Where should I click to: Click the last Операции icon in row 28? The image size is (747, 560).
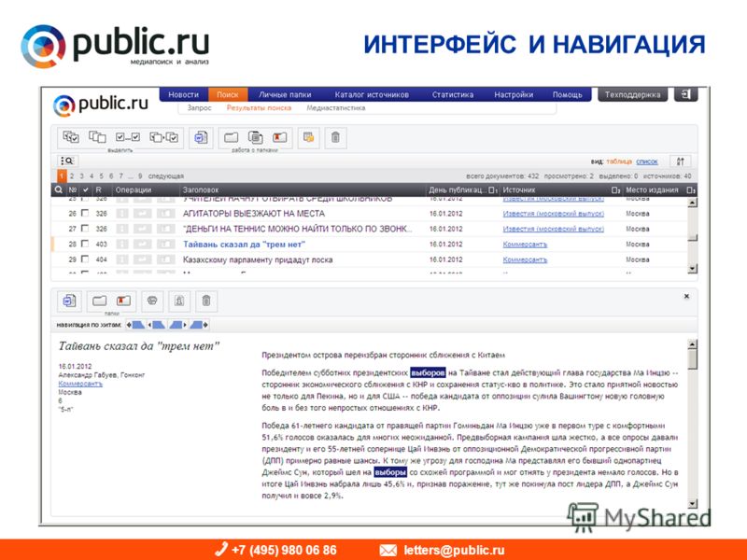tap(165, 245)
